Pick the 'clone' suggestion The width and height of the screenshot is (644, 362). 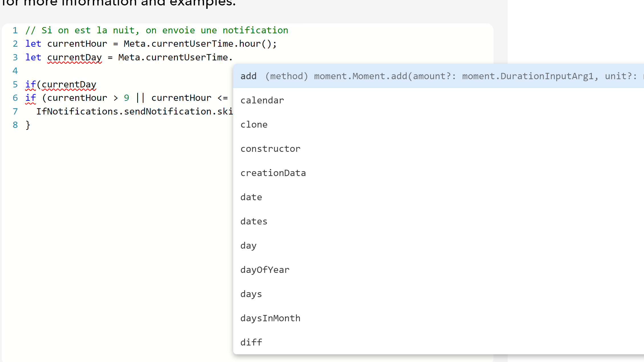(x=254, y=124)
